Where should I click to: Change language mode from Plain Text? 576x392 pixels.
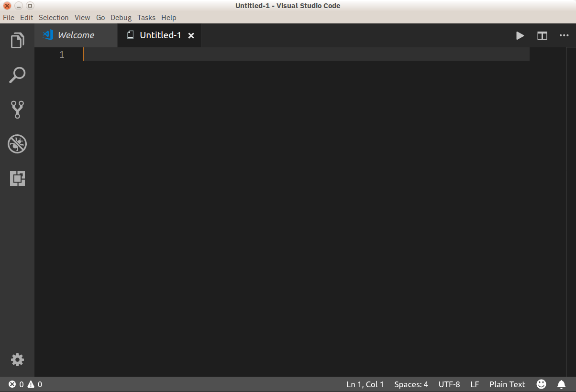[x=507, y=384]
